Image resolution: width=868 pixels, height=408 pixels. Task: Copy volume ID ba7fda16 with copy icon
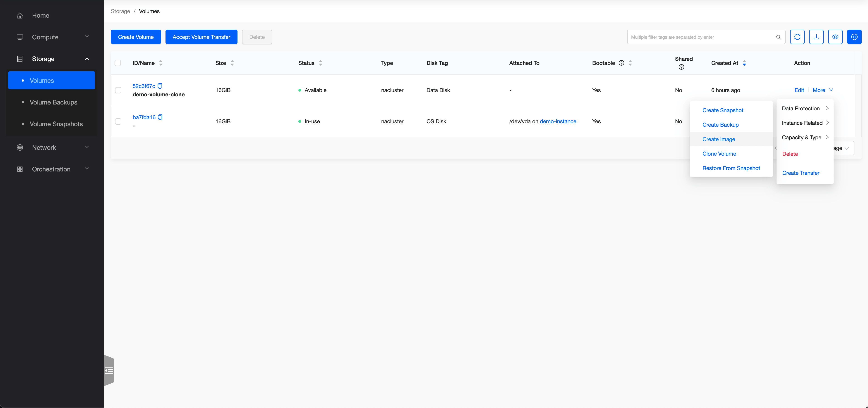click(x=160, y=117)
